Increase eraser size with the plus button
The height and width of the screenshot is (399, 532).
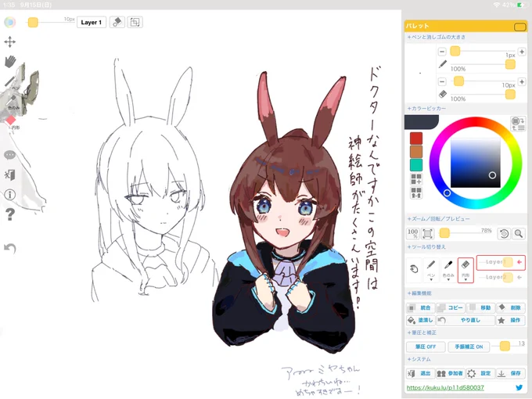tap(522, 82)
